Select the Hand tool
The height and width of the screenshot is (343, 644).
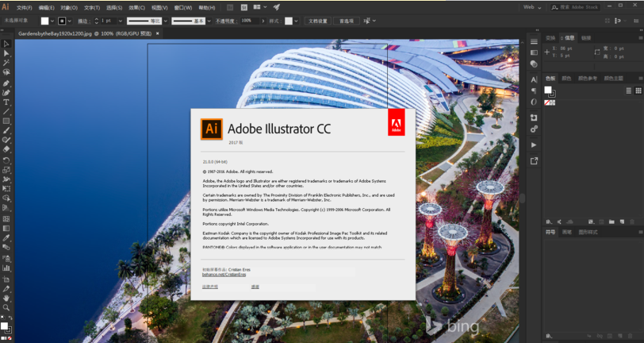(x=6, y=298)
